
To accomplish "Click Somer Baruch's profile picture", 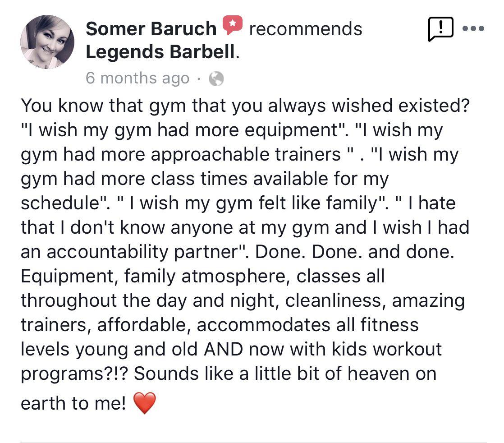I will pos(46,42).
